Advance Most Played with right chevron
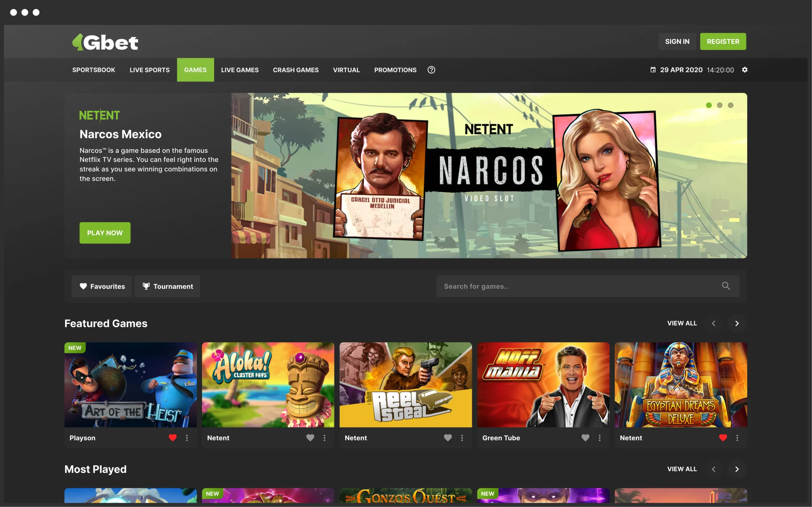This screenshot has width=812, height=507. pyautogui.click(x=737, y=469)
